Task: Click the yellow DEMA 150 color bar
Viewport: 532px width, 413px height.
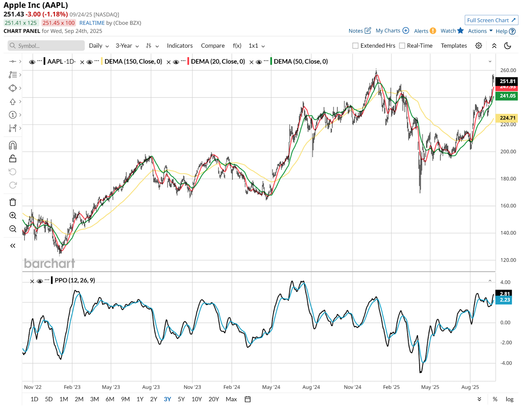Action: (x=102, y=61)
